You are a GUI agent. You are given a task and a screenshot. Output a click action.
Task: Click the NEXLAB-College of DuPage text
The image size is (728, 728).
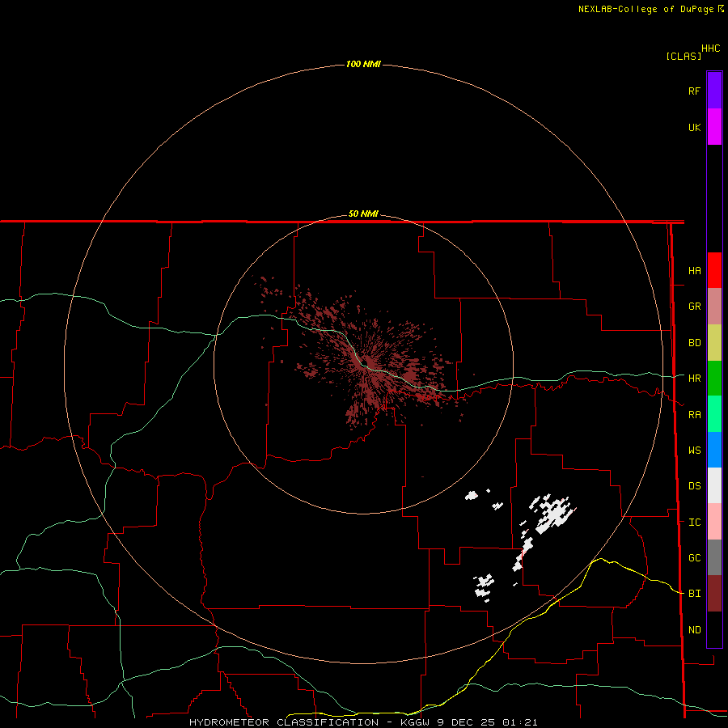tap(645, 9)
